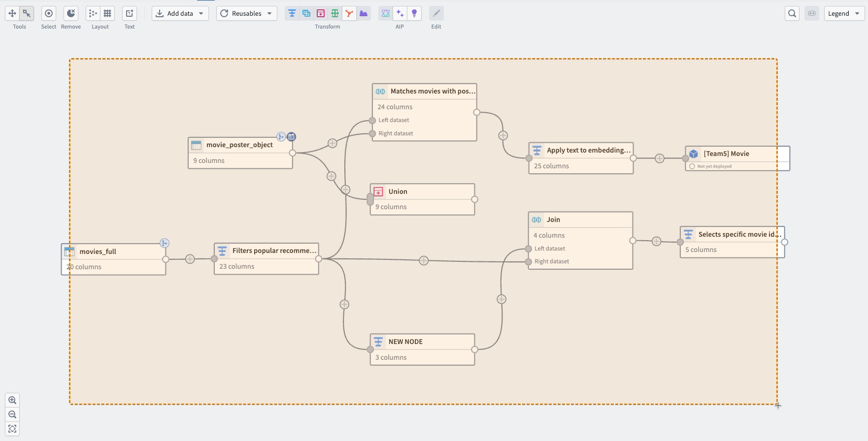Toggle the pill-shaped switch beside Legend
Screen dimensions: 868x441
(812, 13)
